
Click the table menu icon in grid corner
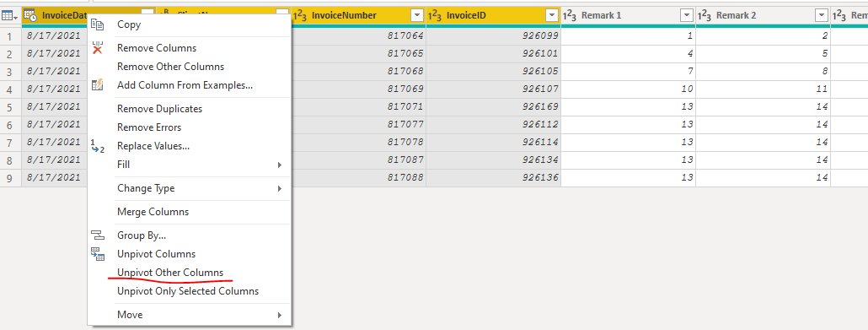point(10,16)
